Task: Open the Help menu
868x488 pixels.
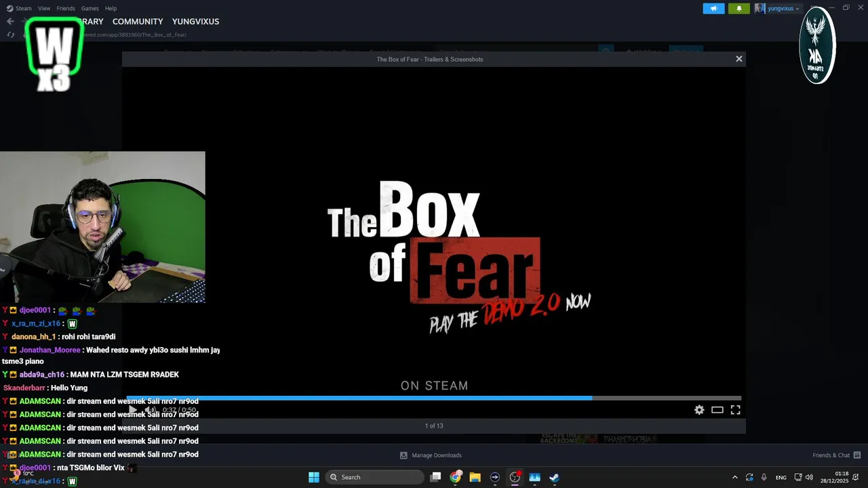Action: point(111,8)
